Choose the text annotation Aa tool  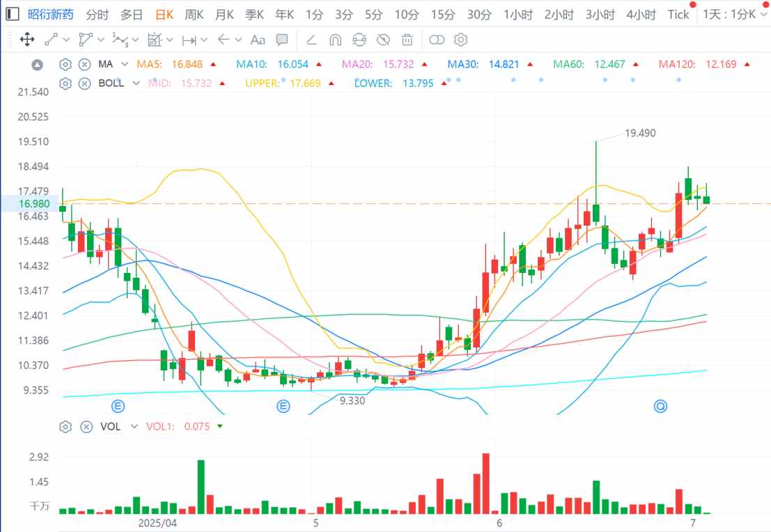(258, 40)
